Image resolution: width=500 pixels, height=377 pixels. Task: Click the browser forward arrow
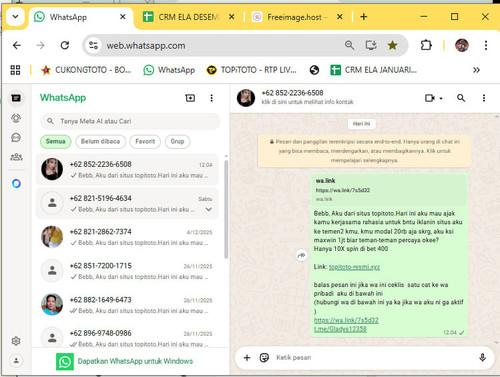[41, 45]
